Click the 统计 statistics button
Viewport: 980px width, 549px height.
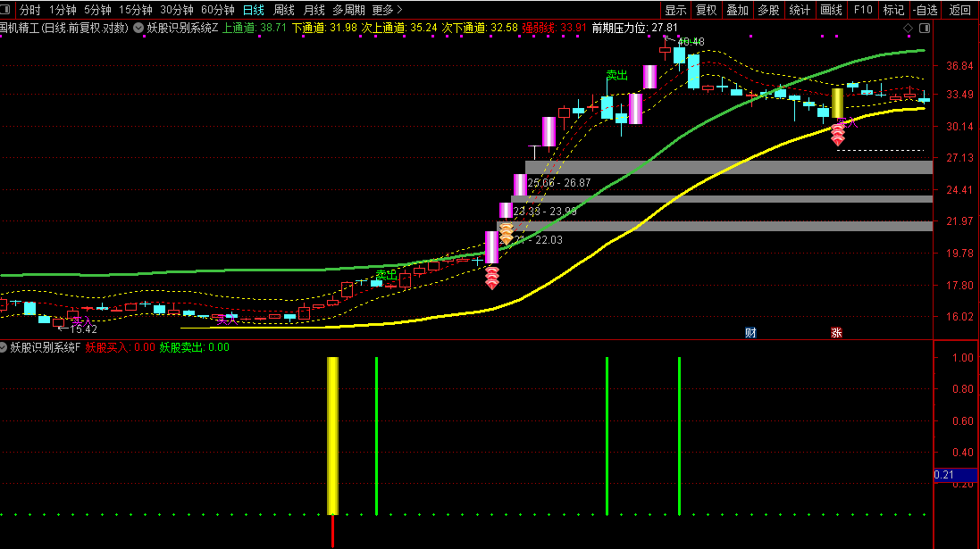800,10
